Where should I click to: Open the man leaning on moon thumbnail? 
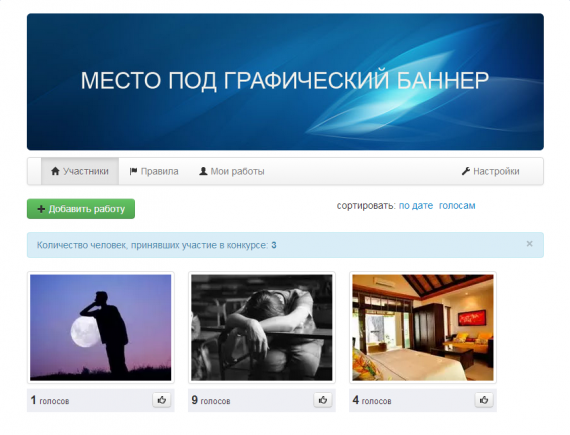coord(101,327)
